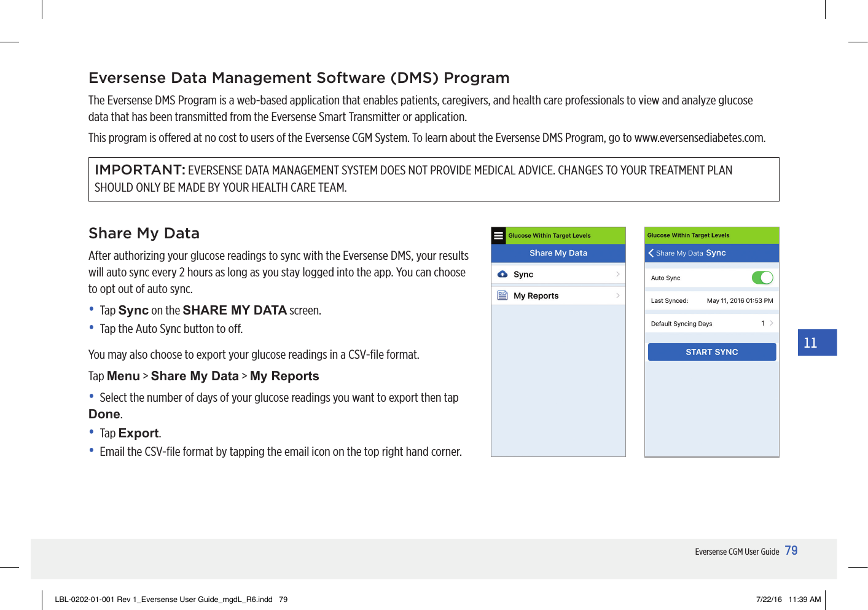Click the Eversense CGM User Guide footer text

(737, 552)
